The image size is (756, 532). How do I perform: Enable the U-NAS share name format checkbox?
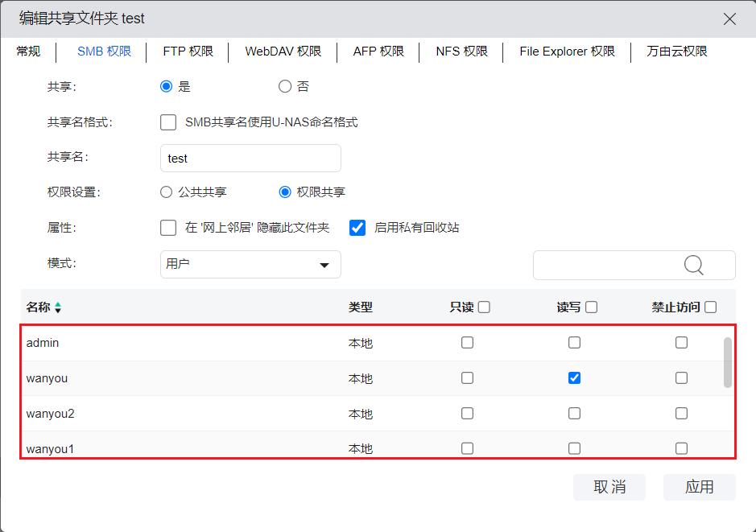(x=168, y=122)
